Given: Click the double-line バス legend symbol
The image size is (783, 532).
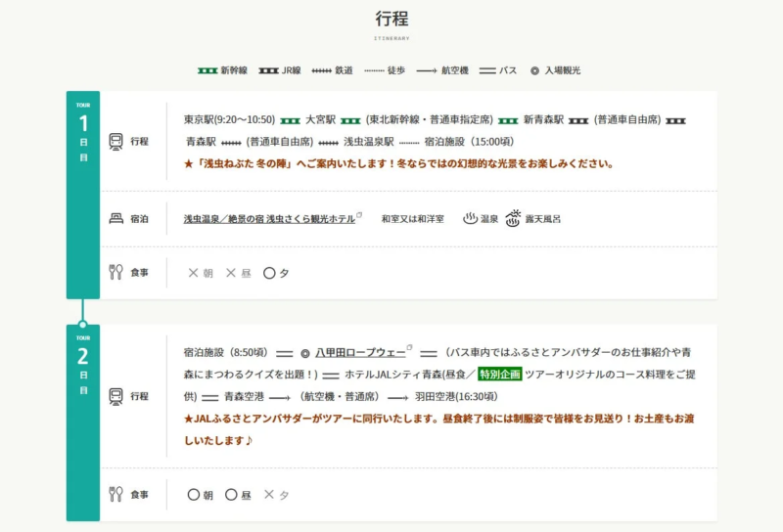Looking at the screenshot, I should (x=487, y=70).
